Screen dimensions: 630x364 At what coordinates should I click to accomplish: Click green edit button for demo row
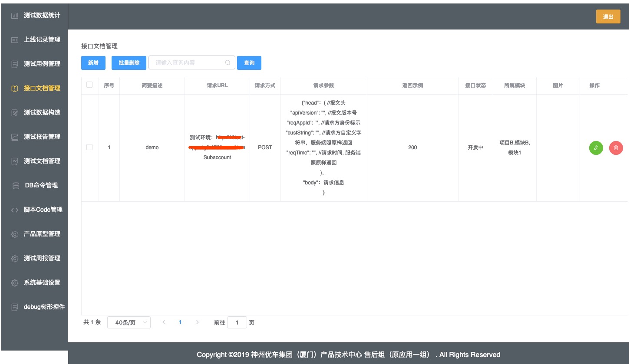point(596,148)
